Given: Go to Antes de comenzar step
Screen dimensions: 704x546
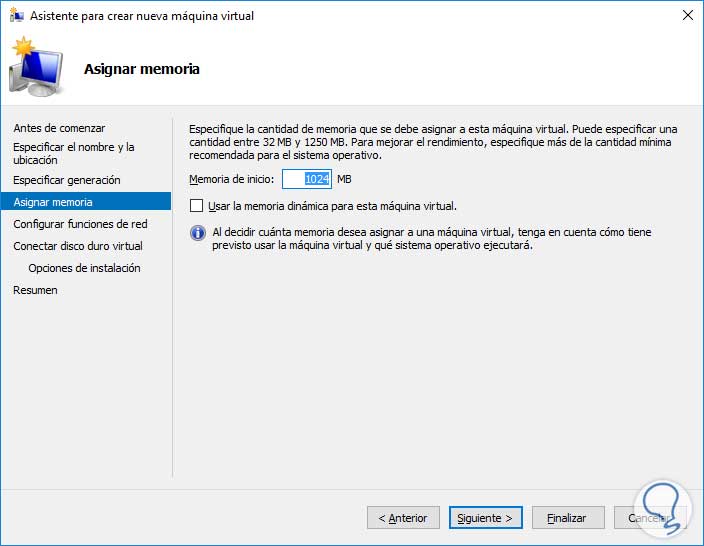Looking at the screenshot, I should pyautogui.click(x=59, y=128).
